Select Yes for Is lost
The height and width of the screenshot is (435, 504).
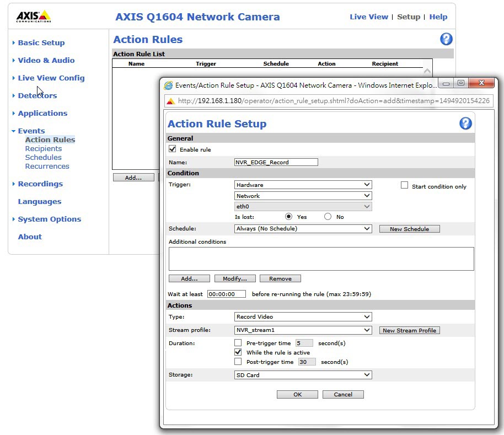pos(288,217)
